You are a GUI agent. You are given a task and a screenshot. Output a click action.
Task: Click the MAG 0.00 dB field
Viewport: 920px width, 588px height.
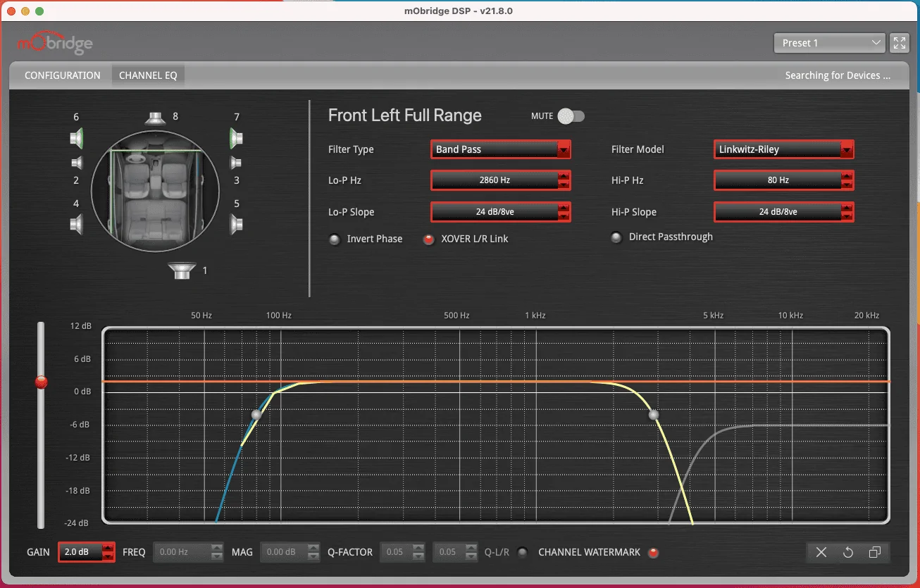coord(290,552)
